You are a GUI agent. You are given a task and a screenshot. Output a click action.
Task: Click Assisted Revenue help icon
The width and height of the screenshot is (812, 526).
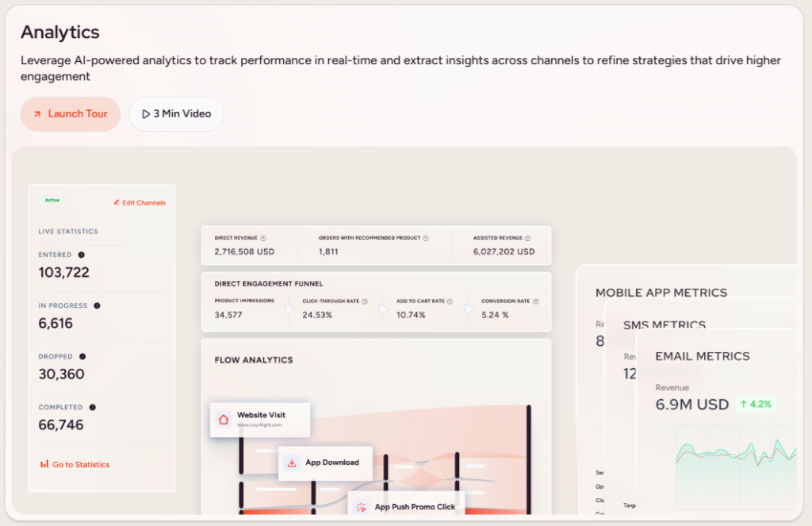[528, 238]
